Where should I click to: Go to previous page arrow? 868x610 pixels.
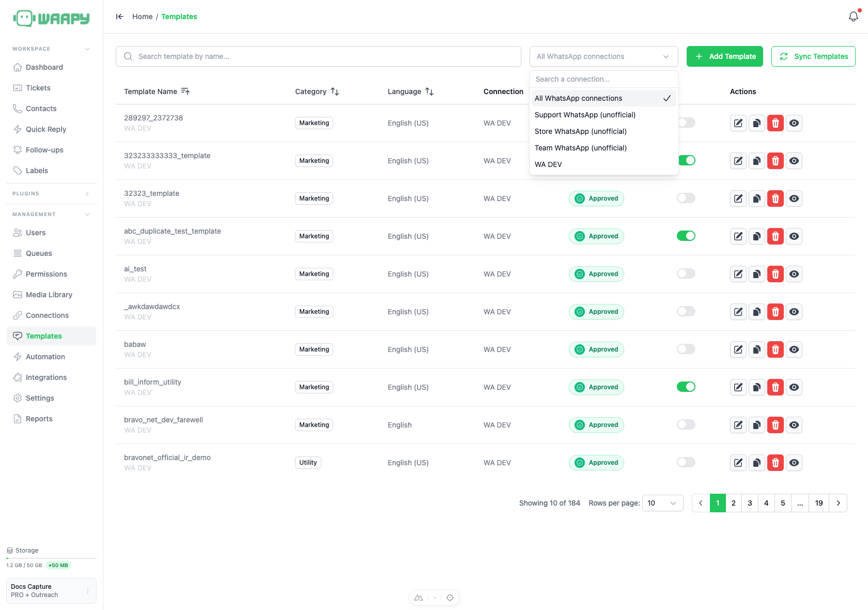(x=701, y=503)
